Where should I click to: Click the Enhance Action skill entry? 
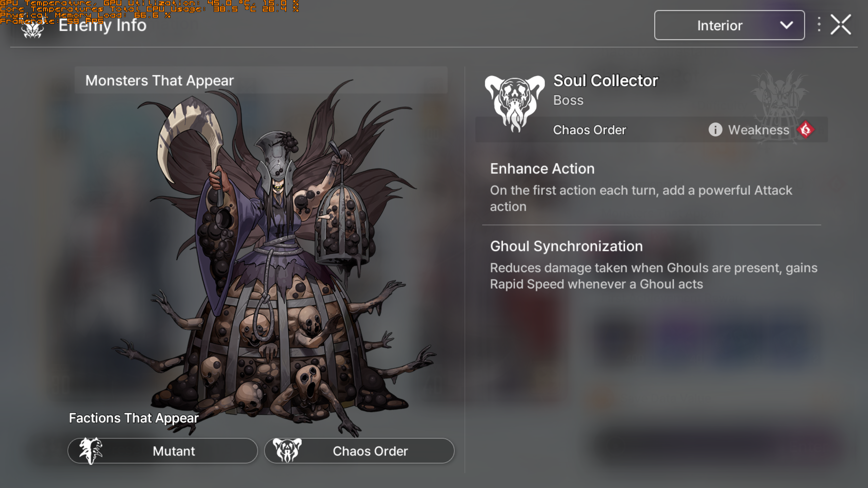pyautogui.click(x=652, y=187)
